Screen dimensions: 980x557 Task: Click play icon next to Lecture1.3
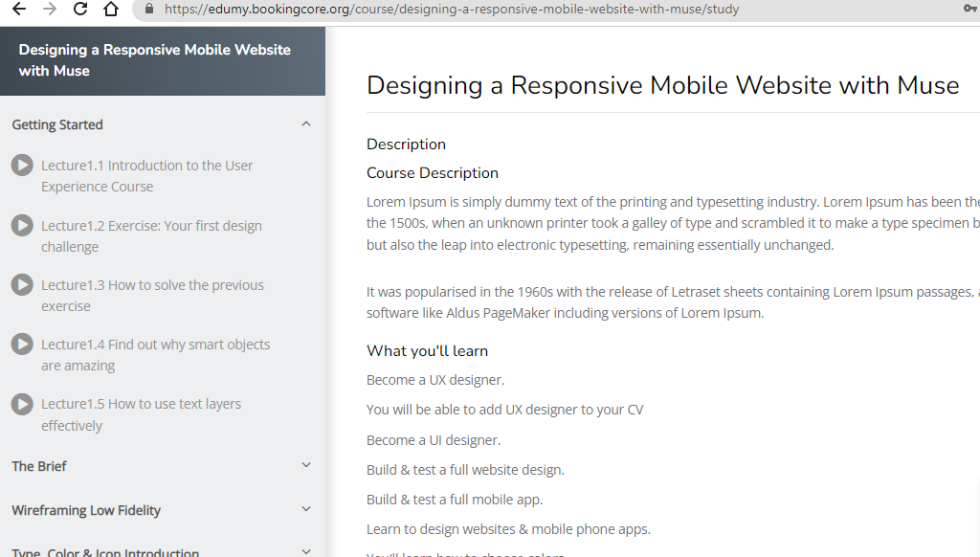(22, 284)
